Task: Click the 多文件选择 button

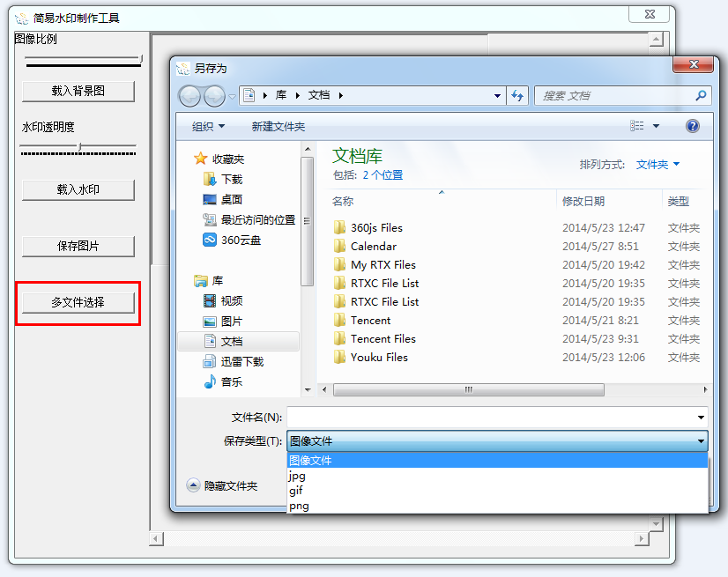Action: coord(78,303)
